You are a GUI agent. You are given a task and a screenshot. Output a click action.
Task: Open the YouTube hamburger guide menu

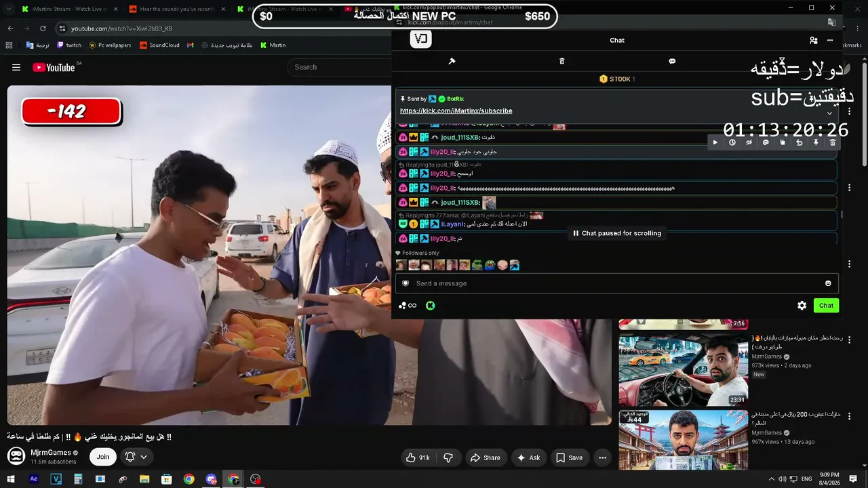pos(16,67)
